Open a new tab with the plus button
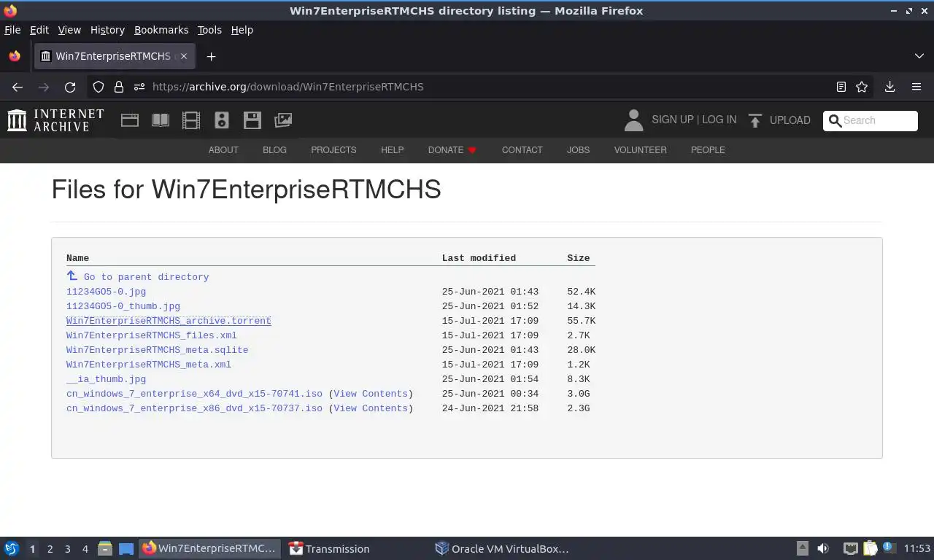934x560 pixels. pyautogui.click(x=211, y=56)
